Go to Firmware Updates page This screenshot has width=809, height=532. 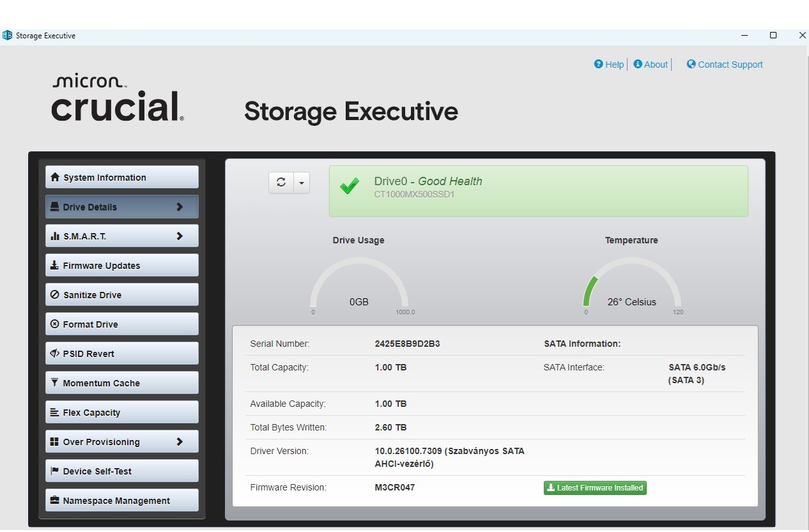point(122,266)
